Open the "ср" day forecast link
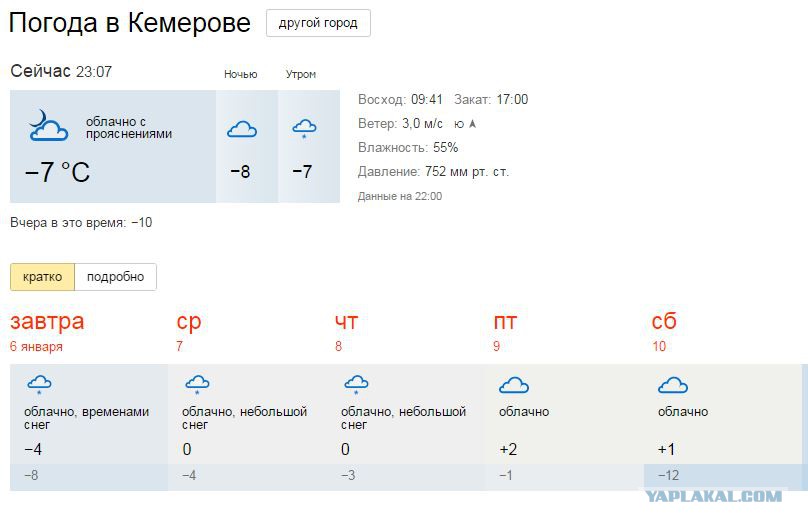This screenshot has height=526, width=808. [188, 322]
